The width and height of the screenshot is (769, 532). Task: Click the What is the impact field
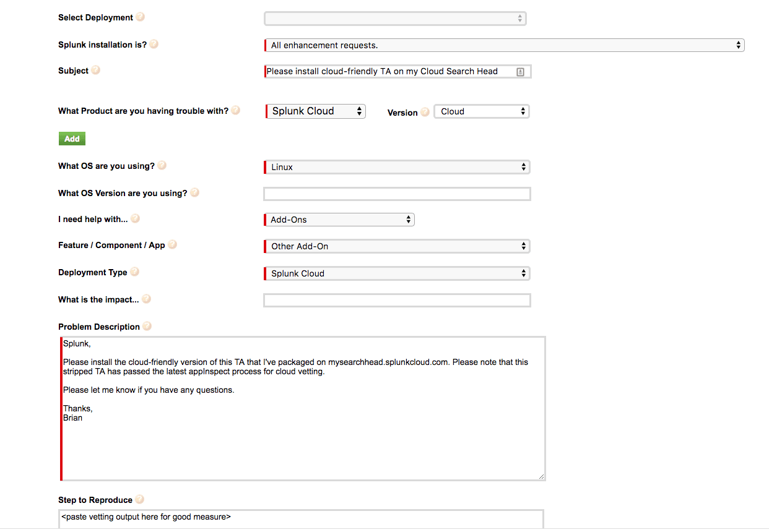(397, 301)
